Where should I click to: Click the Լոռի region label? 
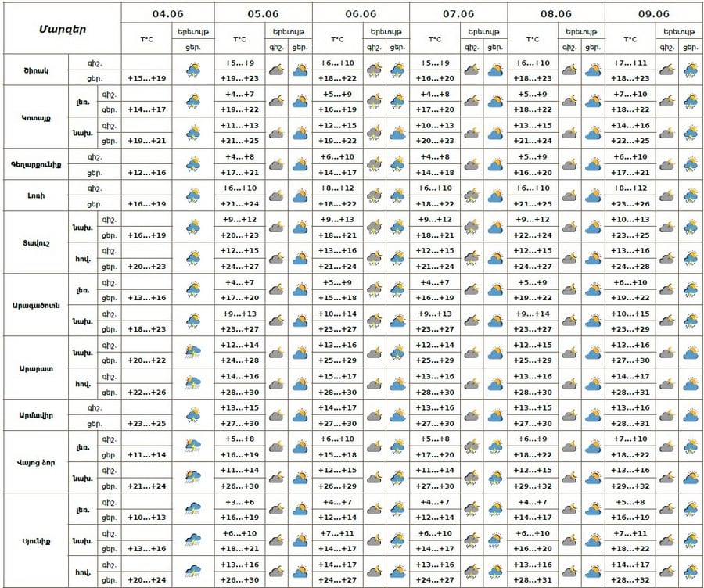point(36,195)
